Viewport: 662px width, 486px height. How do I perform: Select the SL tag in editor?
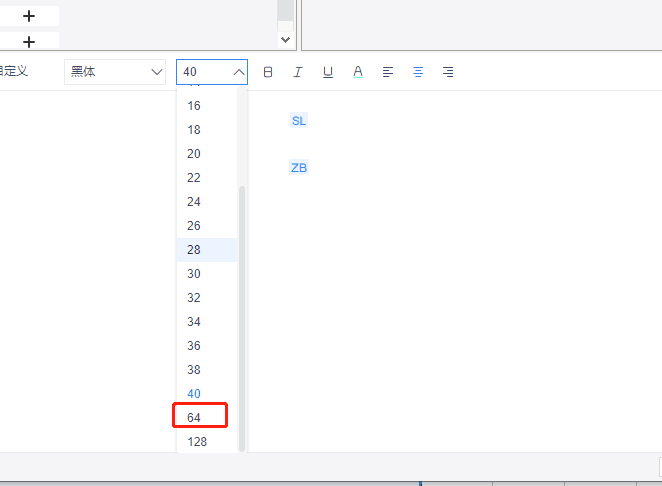point(299,121)
